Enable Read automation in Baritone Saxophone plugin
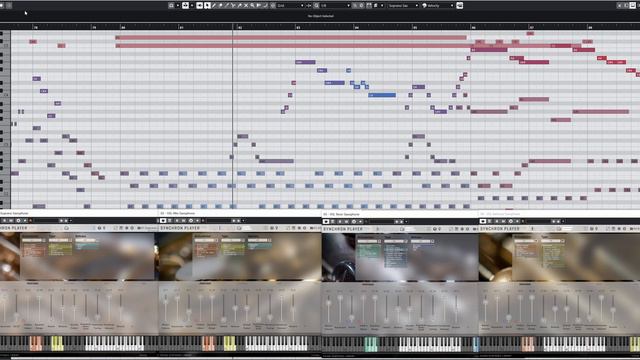Screen dimensions: 640x360 (x=497, y=221)
